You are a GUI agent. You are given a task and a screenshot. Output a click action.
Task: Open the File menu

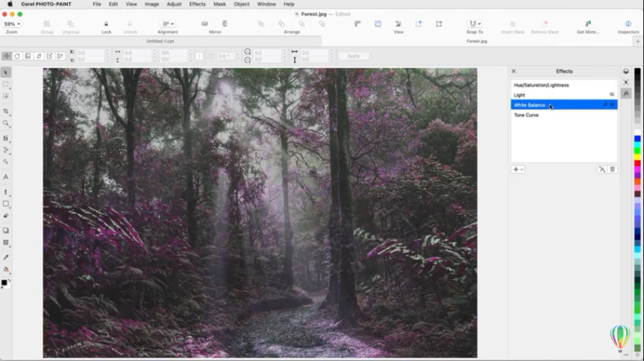97,4
